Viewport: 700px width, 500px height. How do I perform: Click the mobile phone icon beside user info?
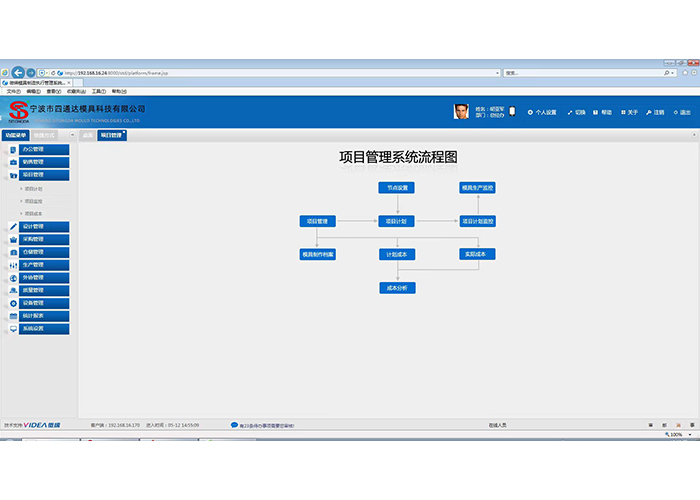click(x=511, y=111)
